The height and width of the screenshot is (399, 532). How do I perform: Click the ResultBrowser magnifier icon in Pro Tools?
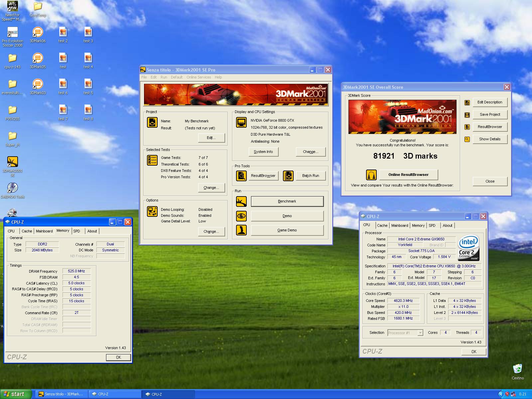coord(241,176)
